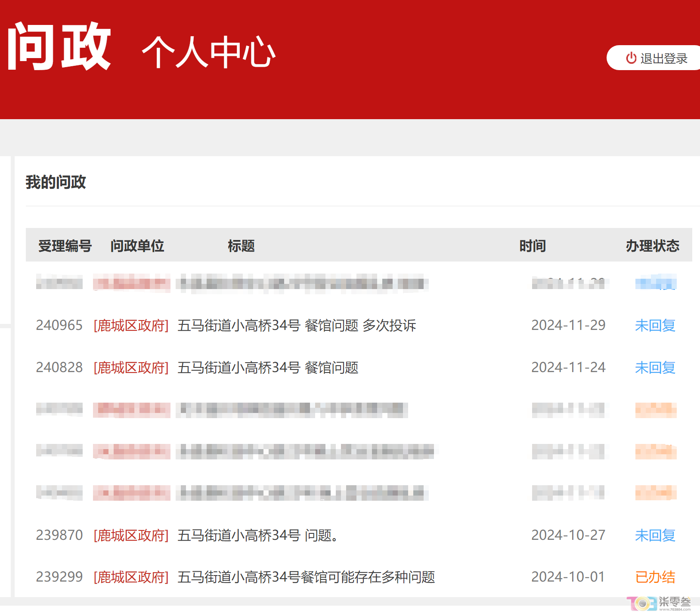Click the 标题 column header
This screenshot has width=700, height=616.
[241, 246]
